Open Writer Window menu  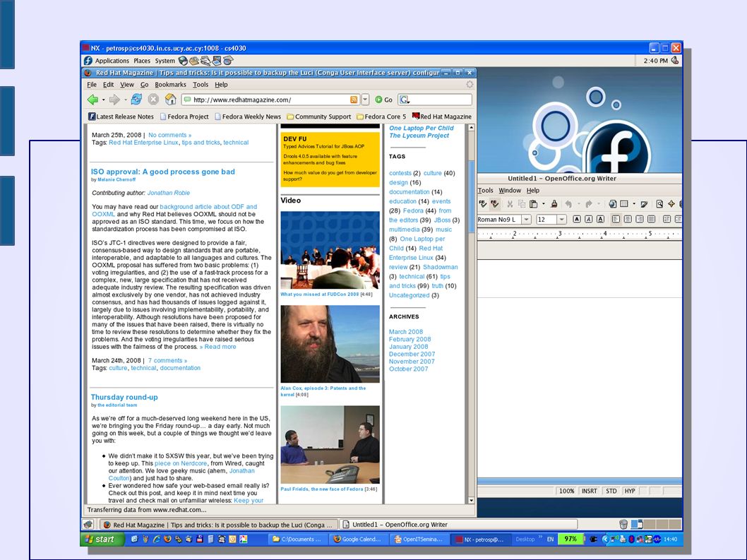pos(510,190)
